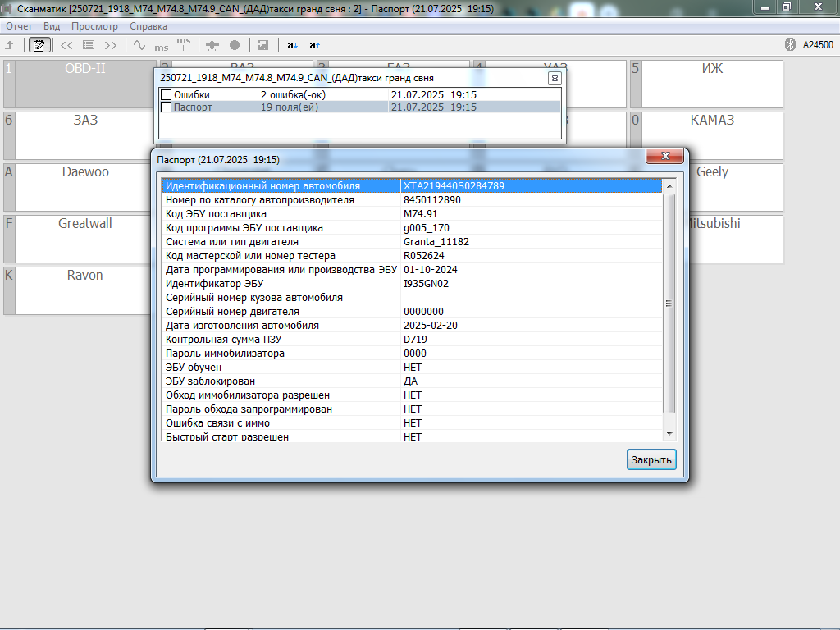Select the Дата изготовления автомобиля row

tap(412, 325)
